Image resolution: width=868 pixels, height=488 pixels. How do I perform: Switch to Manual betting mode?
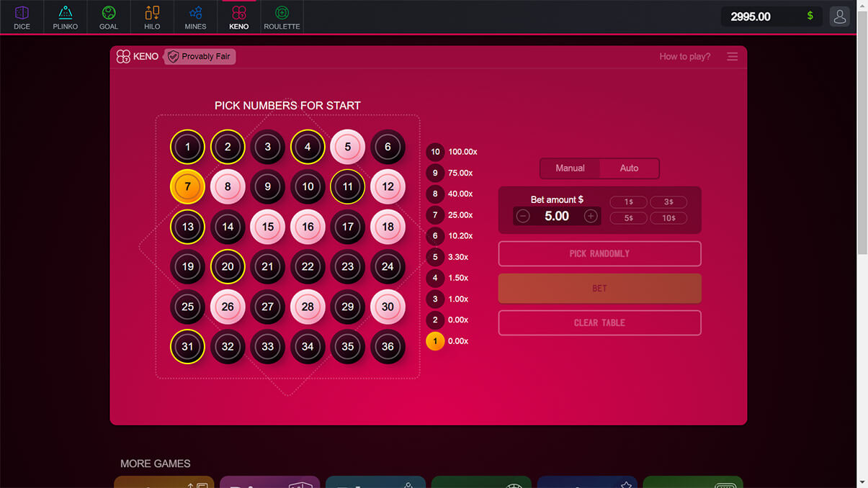pos(570,168)
